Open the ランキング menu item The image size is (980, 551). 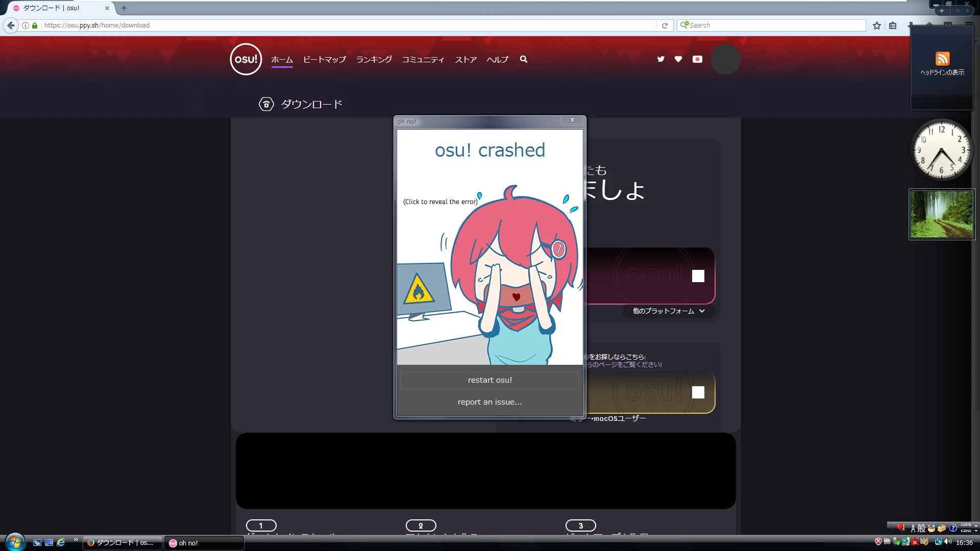point(374,60)
